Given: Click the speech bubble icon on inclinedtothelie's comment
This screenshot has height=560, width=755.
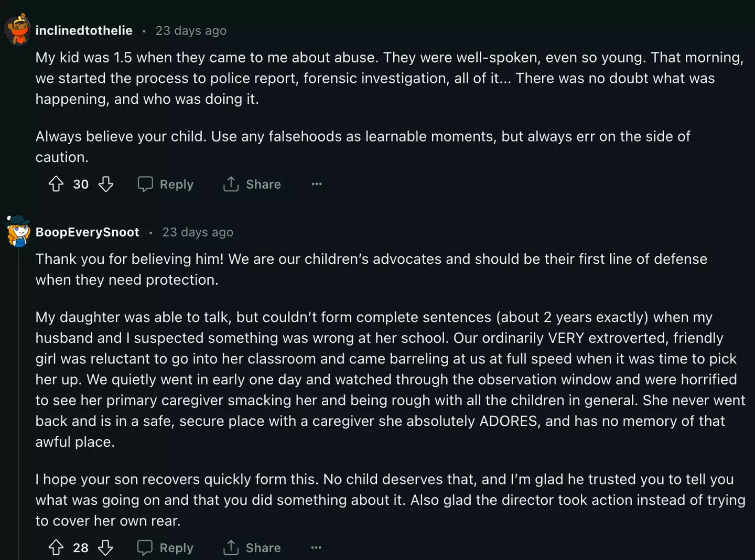Looking at the screenshot, I should 145,184.
